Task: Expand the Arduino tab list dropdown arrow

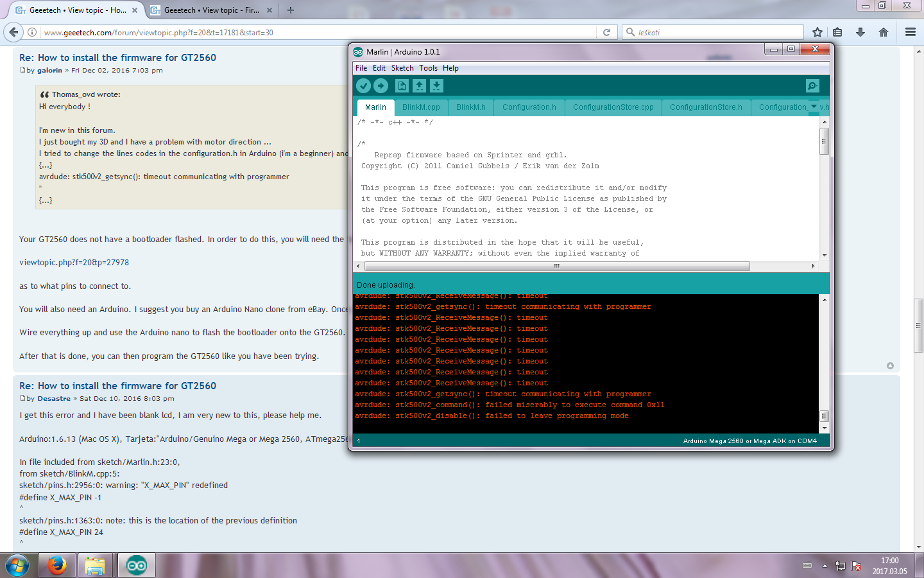Action: (814, 107)
